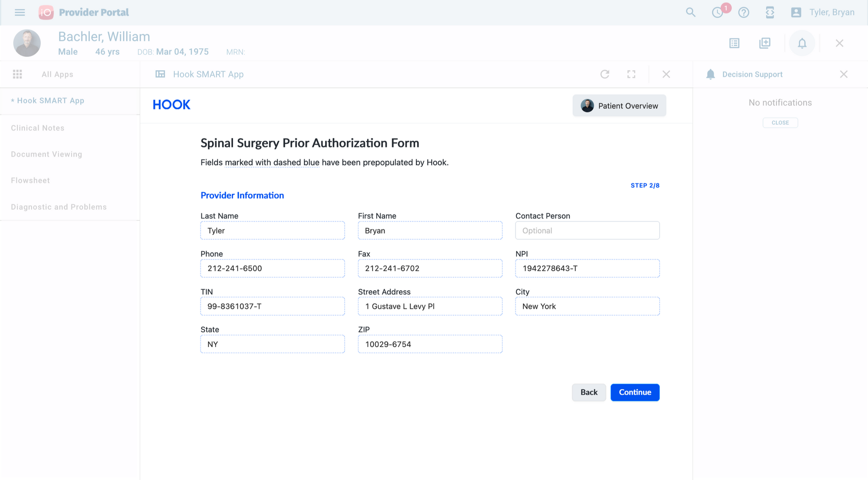Image resolution: width=868 pixels, height=480 pixels.
Task: Open the recent history clock icon
Action: pos(717,13)
